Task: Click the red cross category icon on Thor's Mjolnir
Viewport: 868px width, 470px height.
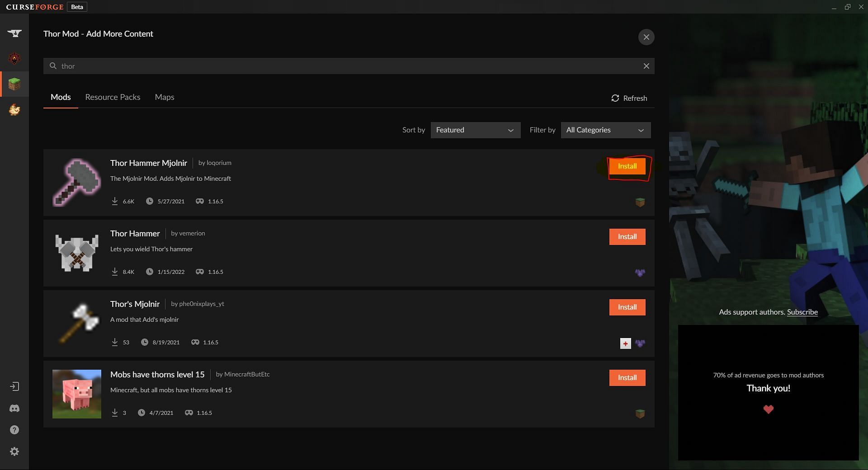Action: click(x=626, y=343)
